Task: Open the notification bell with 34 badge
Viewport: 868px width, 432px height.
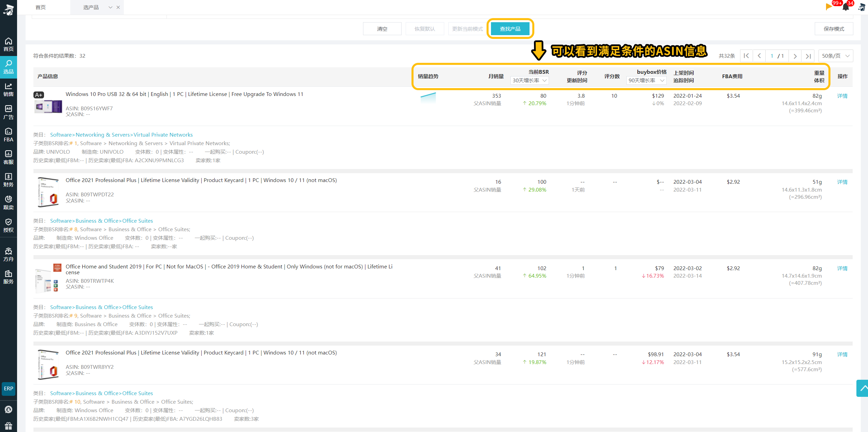Action: tap(846, 6)
